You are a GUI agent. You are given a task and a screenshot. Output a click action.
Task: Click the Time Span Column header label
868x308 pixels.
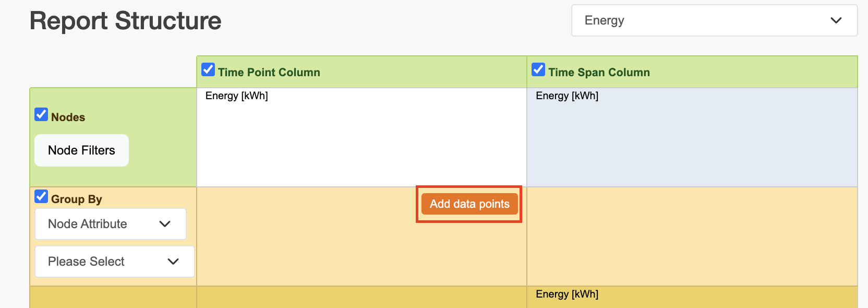tap(599, 73)
